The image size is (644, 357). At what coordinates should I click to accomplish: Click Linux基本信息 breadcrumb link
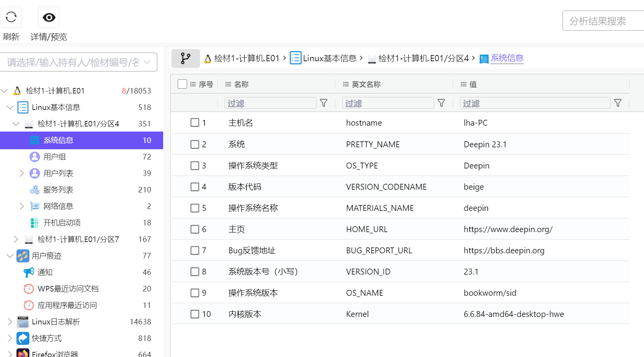pyautogui.click(x=329, y=59)
